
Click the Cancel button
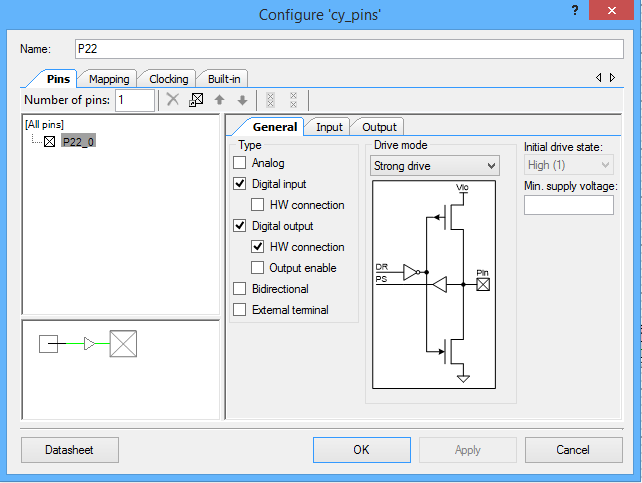tap(573, 450)
